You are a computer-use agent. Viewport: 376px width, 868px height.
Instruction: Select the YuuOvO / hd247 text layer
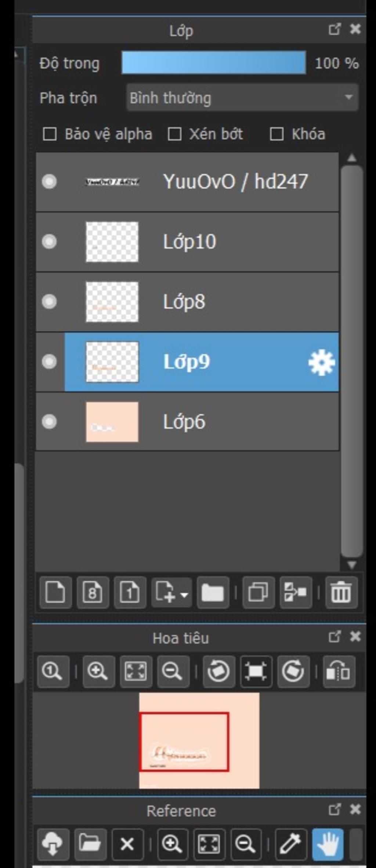click(235, 182)
